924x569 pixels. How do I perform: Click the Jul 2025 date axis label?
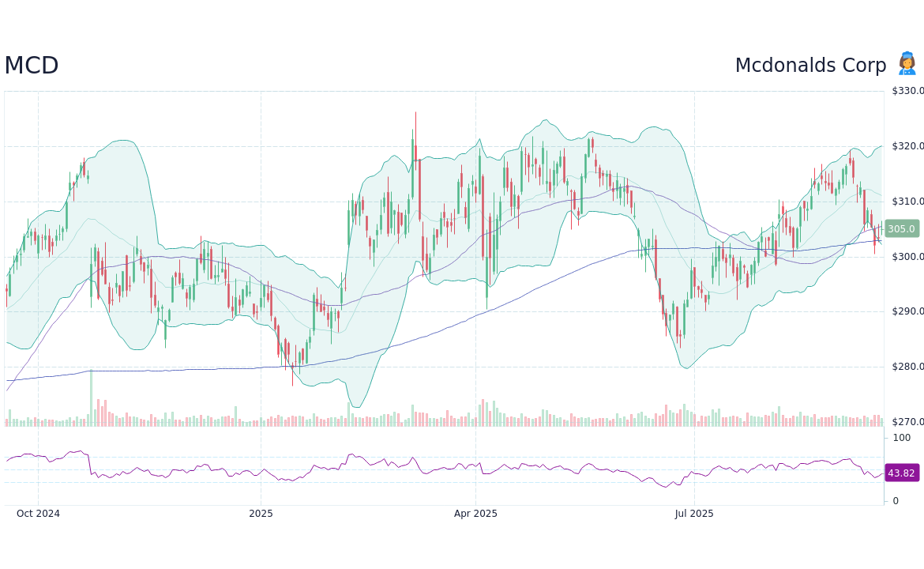(x=694, y=514)
